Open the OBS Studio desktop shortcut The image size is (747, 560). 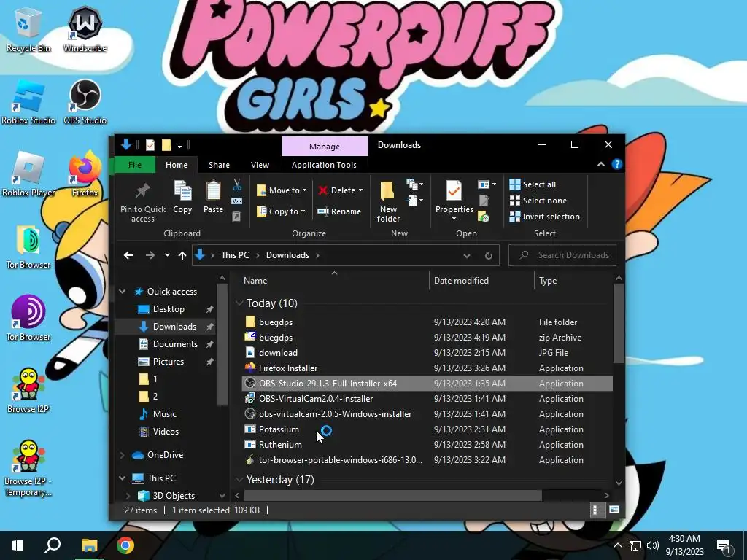[85, 102]
